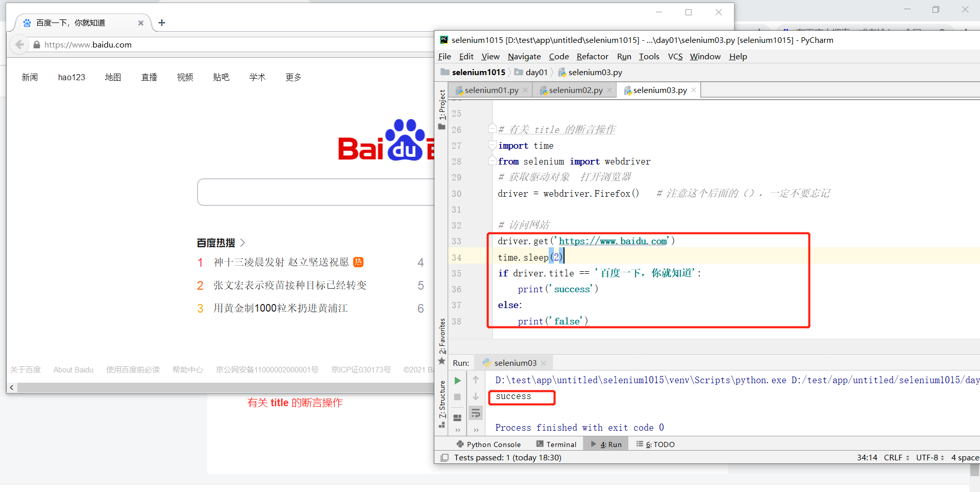Click the Baidu logo image
980x492 pixels.
[386, 140]
